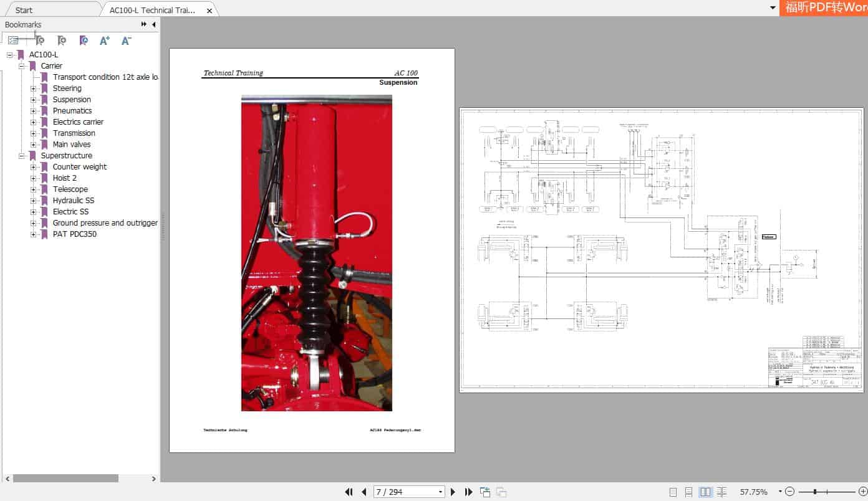Collapse the Carrier bookmark node
Screen dimensions: 868x501
coord(21,65)
